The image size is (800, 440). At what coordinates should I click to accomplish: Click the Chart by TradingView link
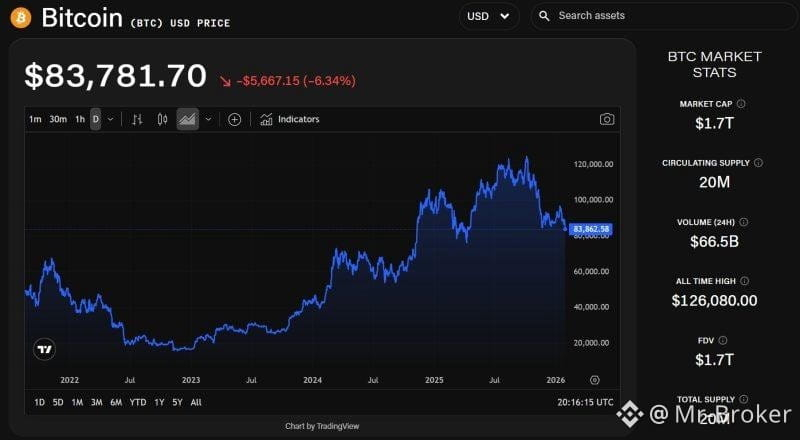pyautogui.click(x=322, y=426)
